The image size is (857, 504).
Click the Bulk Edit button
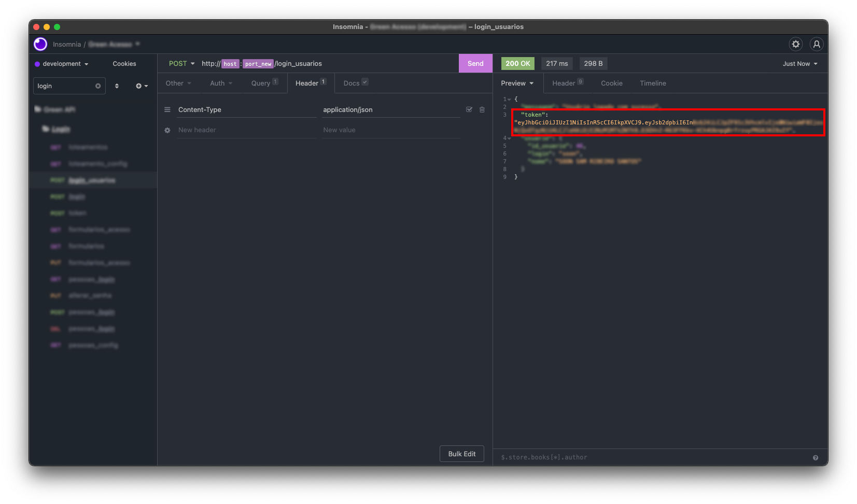(x=461, y=454)
